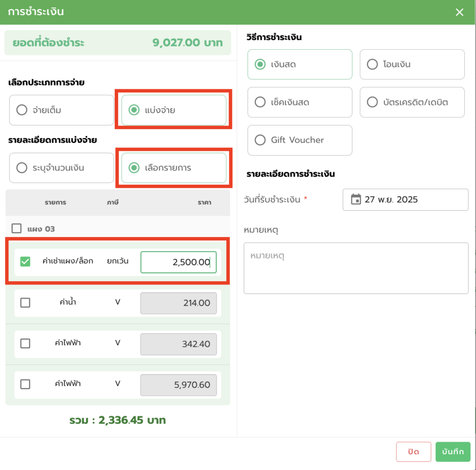
Task: Choose ระบุจำนวนเงิน specify amount option
Action: pos(22,168)
